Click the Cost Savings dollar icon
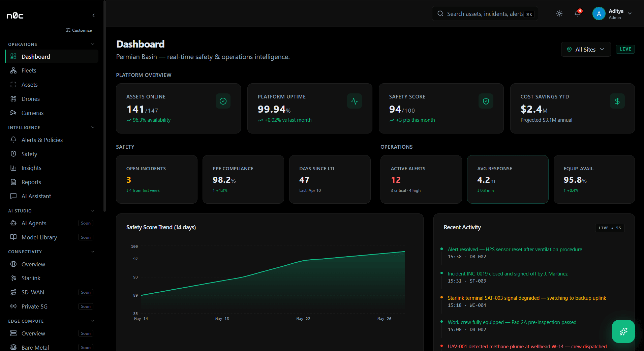Screen dimensions: 644x351 point(617,101)
